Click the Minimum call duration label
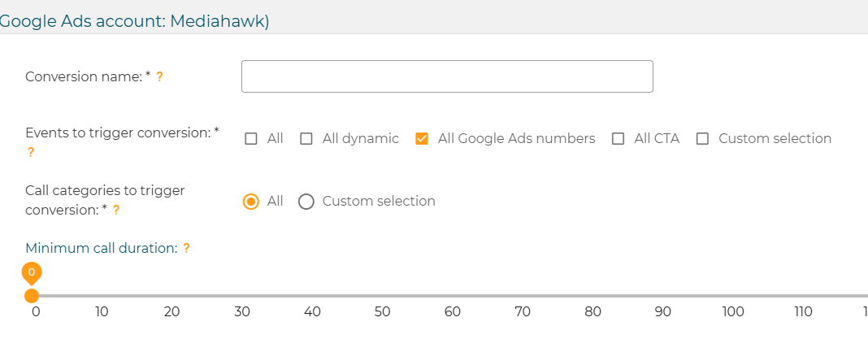Screen dimensions: 868x352 (x=102, y=249)
